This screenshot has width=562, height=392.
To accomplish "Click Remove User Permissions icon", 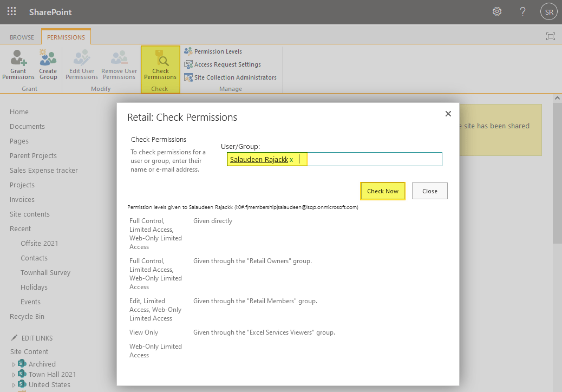I will [119, 64].
